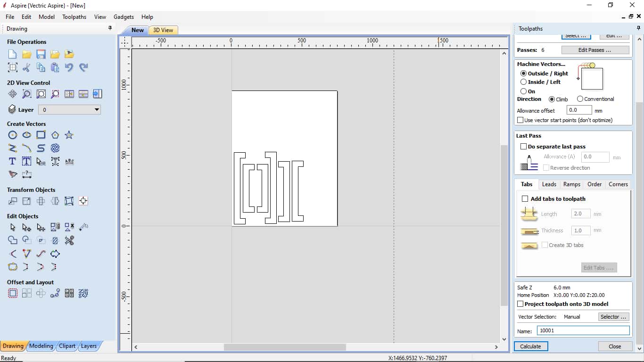This screenshot has width=644, height=362.
Task: Enable Use vector start points
Action: pos(520,120)
